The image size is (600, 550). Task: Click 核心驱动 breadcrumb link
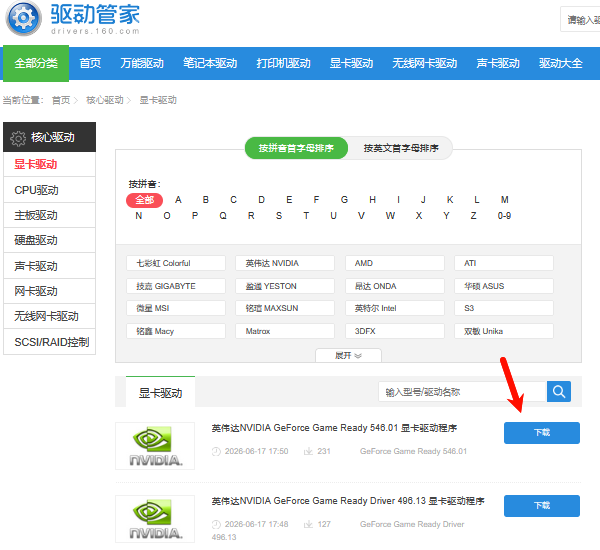click(x=105, y=100)
